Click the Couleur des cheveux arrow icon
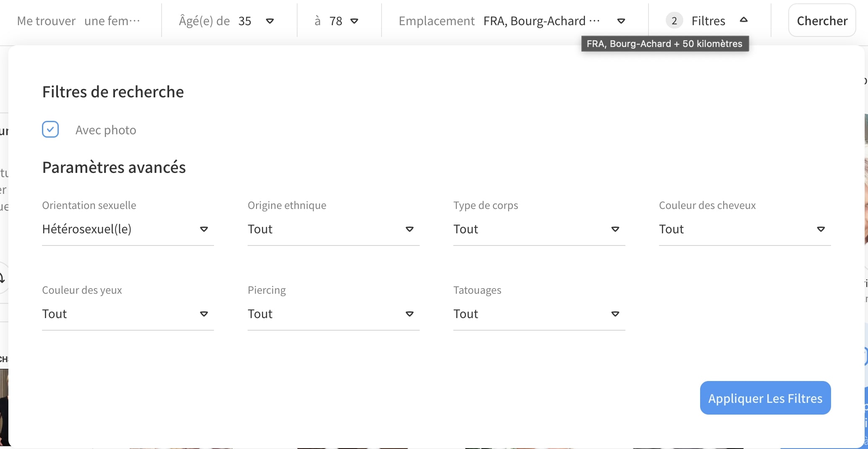Image resolution: width=868 pixels, height=449 pixels. point(821,229)
